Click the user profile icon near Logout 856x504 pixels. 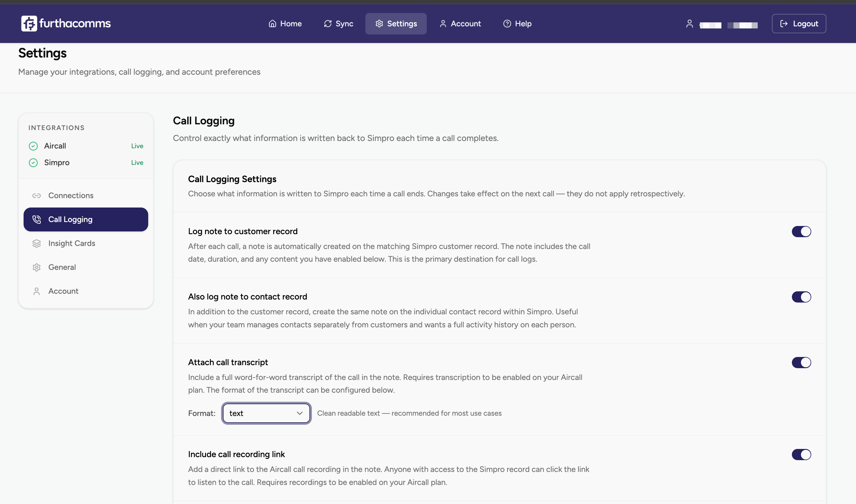[690, 23]
